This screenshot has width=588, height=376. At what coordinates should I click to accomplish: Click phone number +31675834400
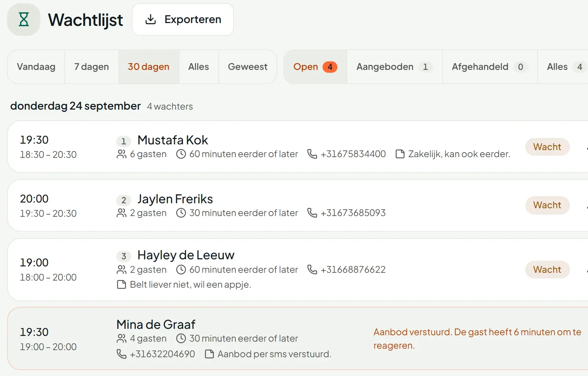point(353,154)
